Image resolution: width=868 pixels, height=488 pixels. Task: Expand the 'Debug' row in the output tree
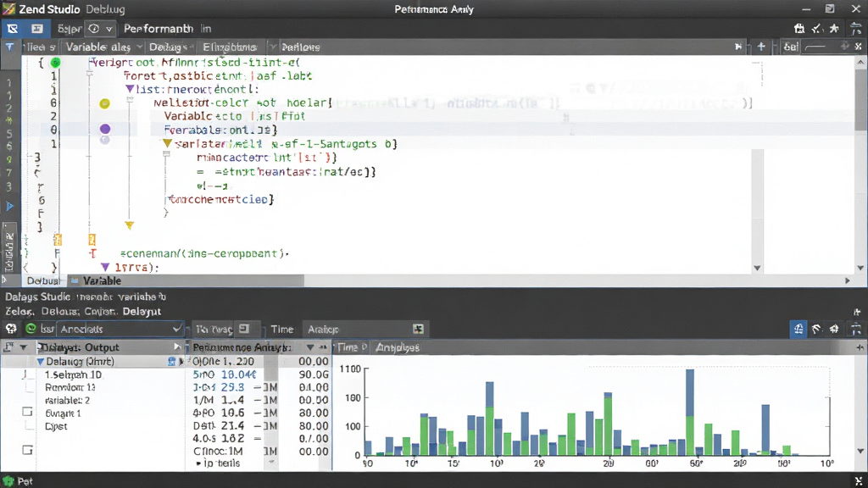coord(41,362)
